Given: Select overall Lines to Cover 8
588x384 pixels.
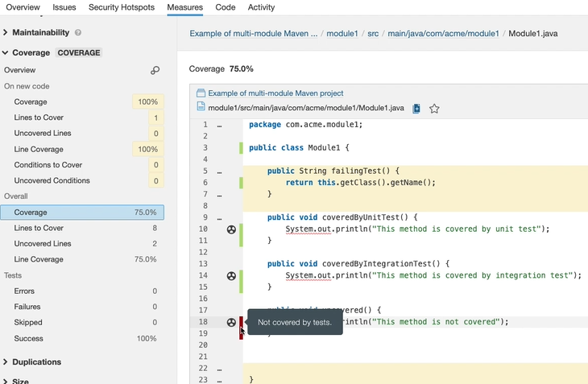Looking at the screenshot, I should (82, 228).
